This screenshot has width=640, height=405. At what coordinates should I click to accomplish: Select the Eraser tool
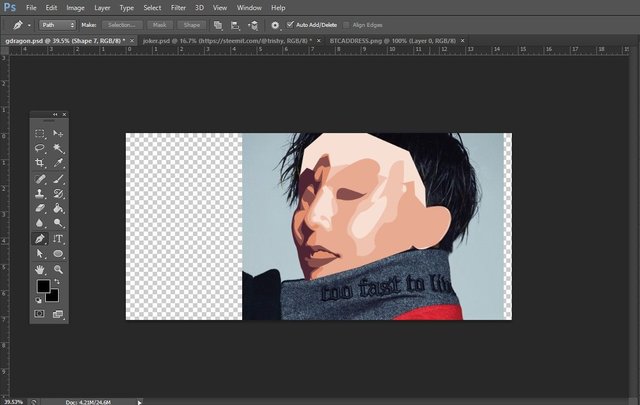point(40,208)
